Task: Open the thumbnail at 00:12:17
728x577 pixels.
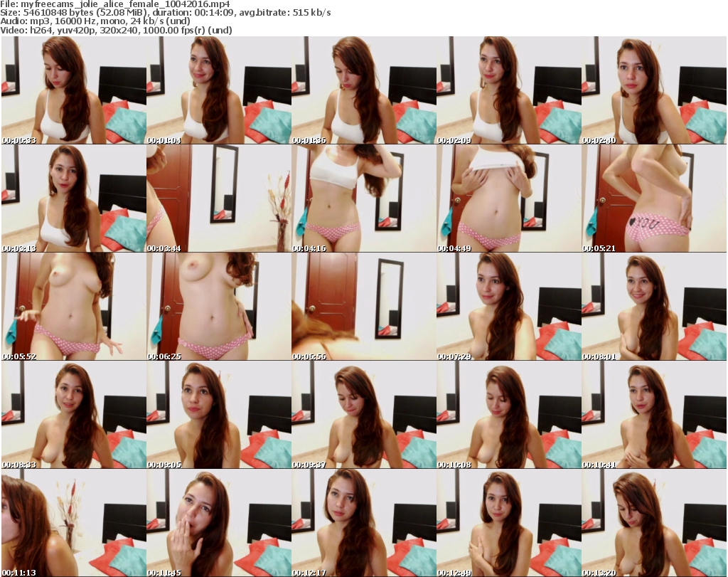Action: coord(363,522)
